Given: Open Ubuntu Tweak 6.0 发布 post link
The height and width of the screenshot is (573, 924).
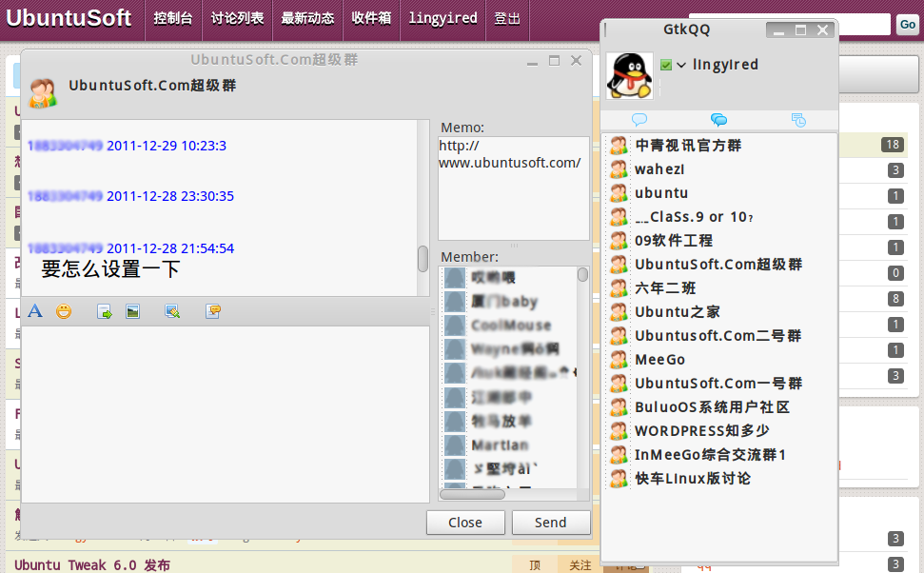Looking at the screenshot, I should pyautogui.click(x=92, y=564).
